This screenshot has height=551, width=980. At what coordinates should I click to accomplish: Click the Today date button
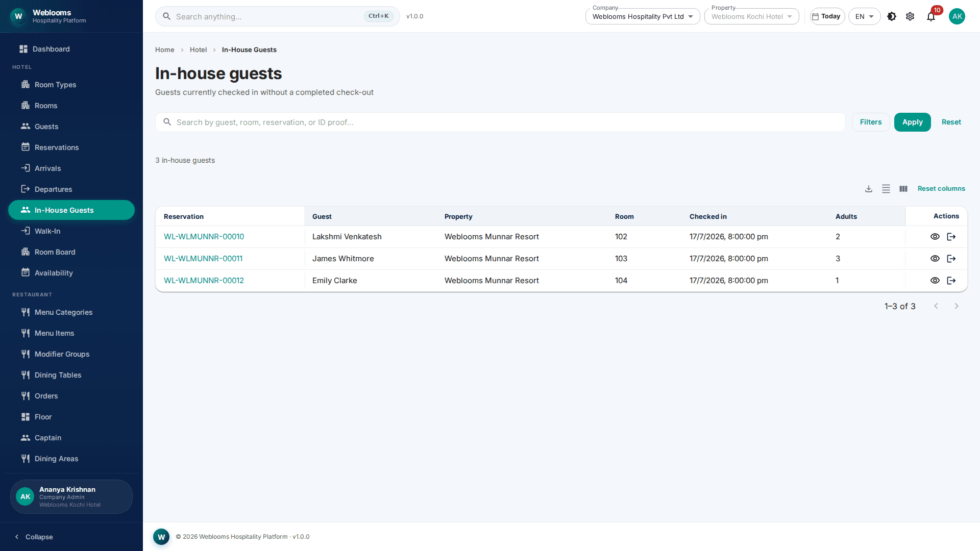(827, 16)
